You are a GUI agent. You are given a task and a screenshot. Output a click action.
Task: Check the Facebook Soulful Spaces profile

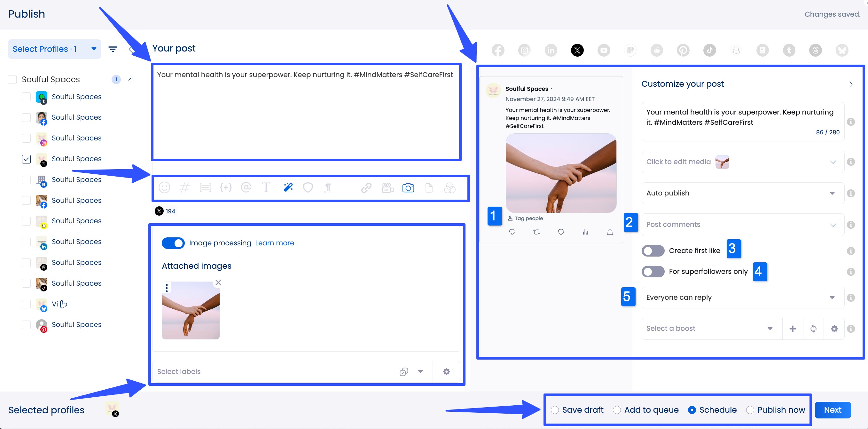26,117
